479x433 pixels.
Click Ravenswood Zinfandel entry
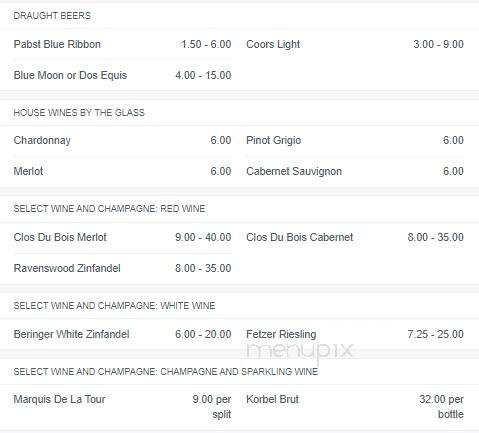click(67, 268)
